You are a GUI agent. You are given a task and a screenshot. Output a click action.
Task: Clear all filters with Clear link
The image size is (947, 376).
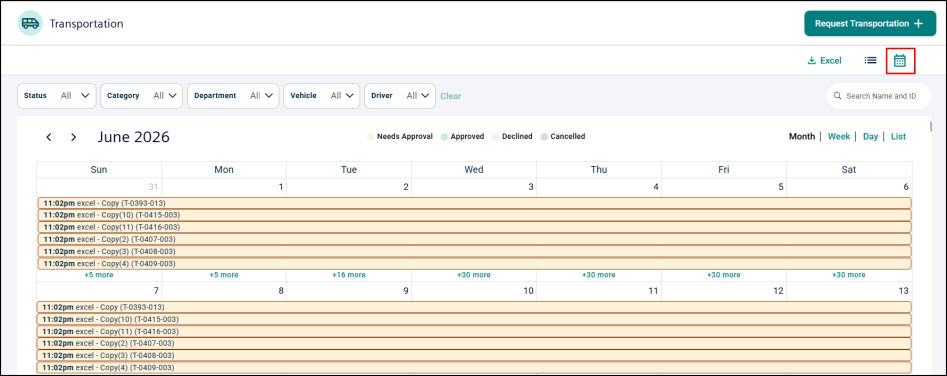click(x=451, y=96)
